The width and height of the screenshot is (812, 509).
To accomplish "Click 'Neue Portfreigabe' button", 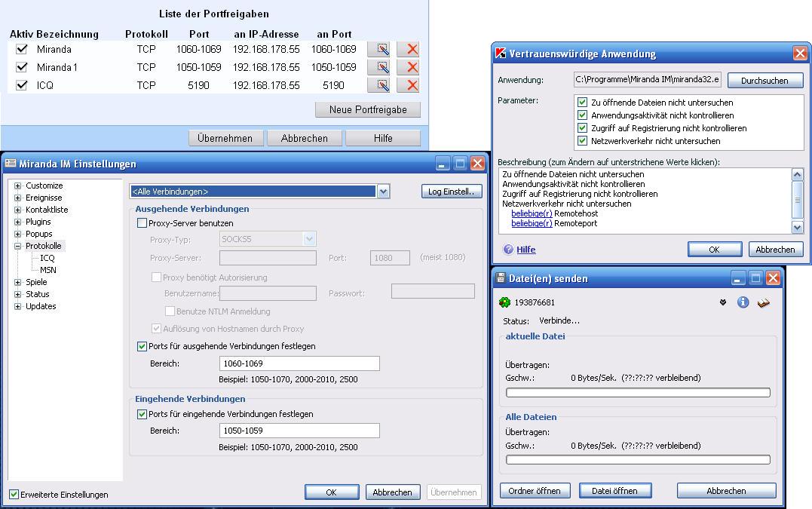I will (368, 110).
